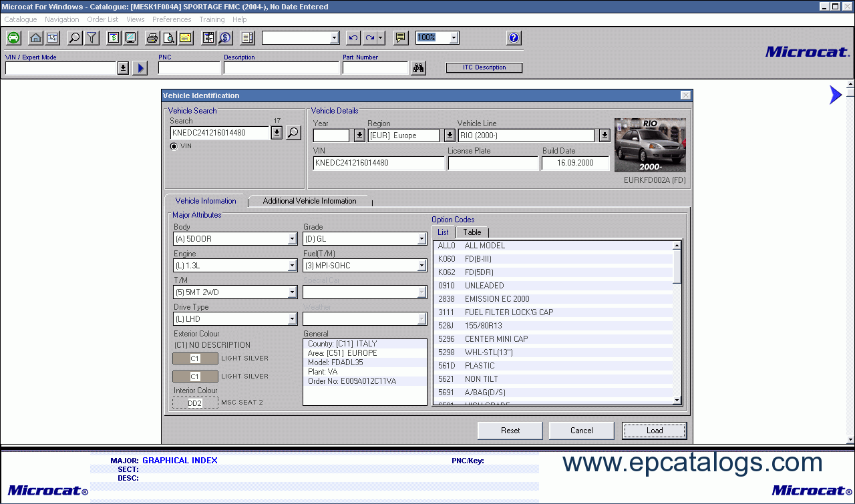Screen dimensions: 855x504
Task: Open the Vehicle Line dropdown
Action: tap(605, 136)
